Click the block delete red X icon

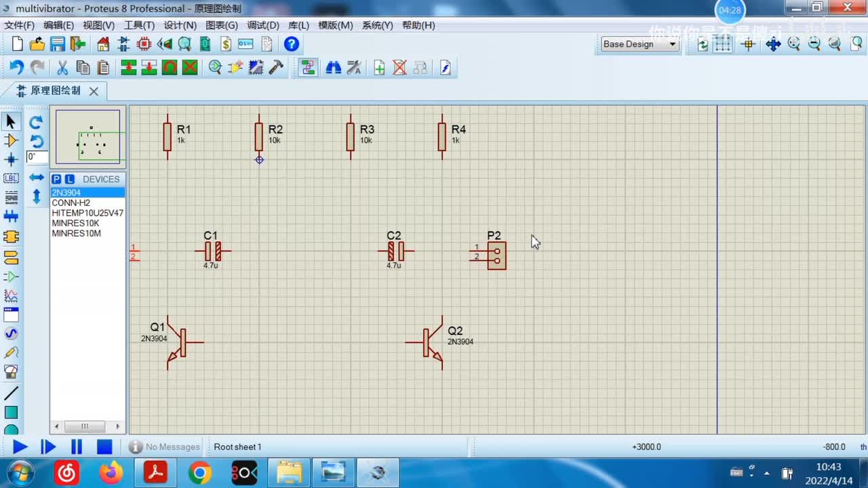[x=190, y=68]
